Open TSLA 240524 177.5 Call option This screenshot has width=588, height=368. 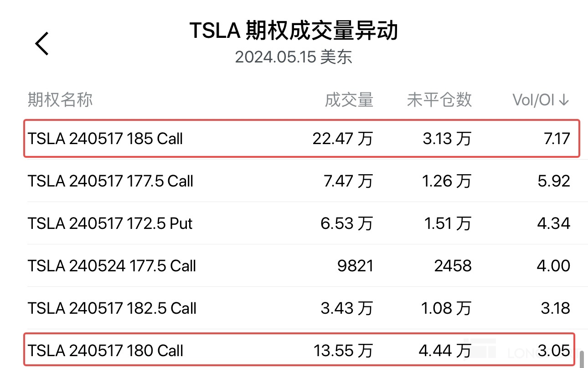click(x=112, y=266)
